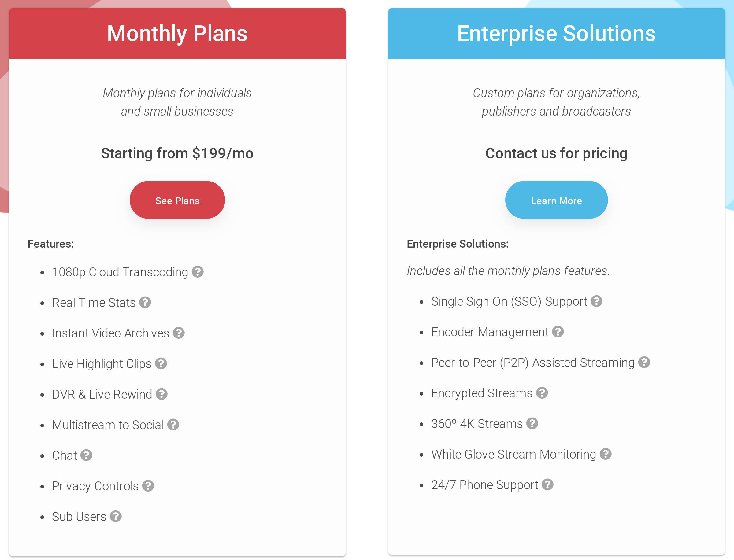Open help icon for Multistream to Social
The image size is (734, 560).
pyautogui.click(x=173, y=425)
